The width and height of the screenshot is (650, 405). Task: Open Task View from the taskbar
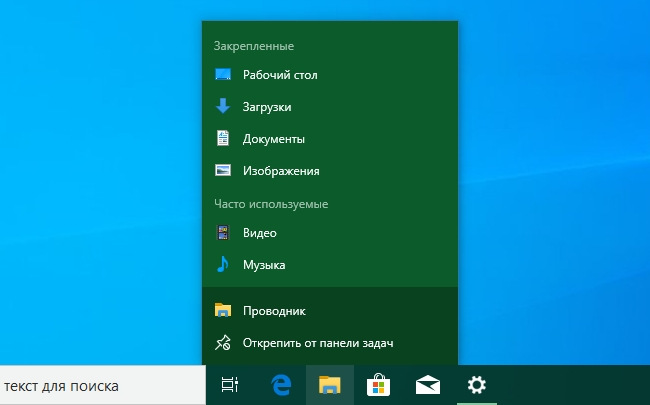230,385
